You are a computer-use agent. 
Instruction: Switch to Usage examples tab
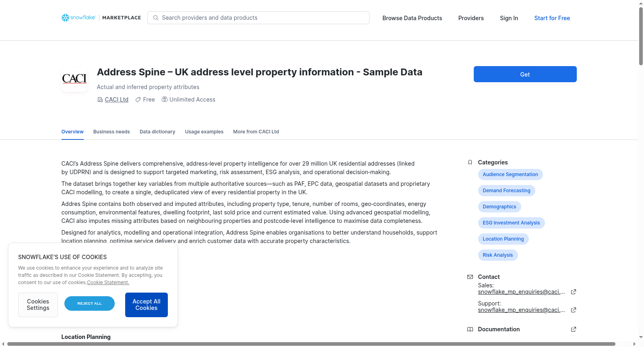click(204, 132)
